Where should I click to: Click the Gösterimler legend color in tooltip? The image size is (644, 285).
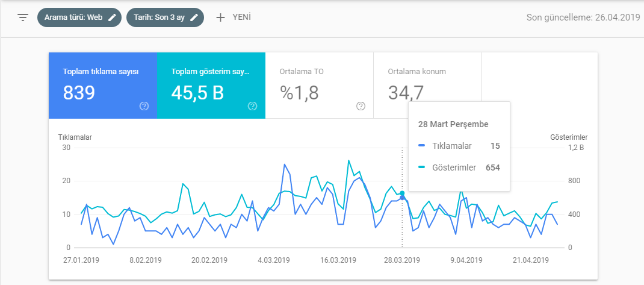(x=421, y=168)
